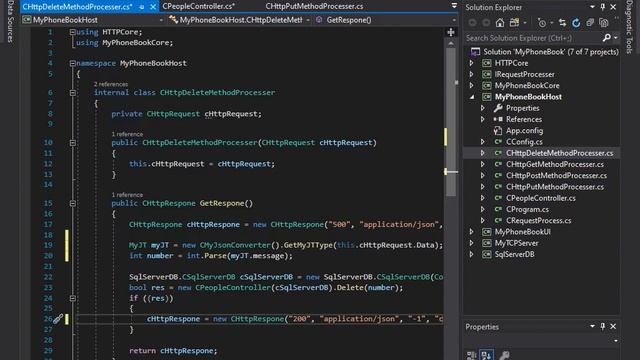Select CProgram.cs file

point(527,209)
